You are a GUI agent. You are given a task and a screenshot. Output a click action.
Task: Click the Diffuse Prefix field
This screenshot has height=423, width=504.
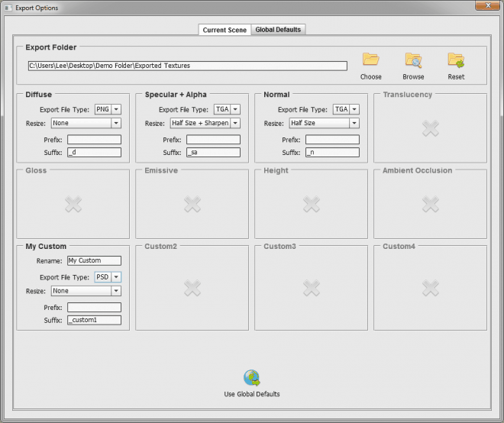point(94,140)
